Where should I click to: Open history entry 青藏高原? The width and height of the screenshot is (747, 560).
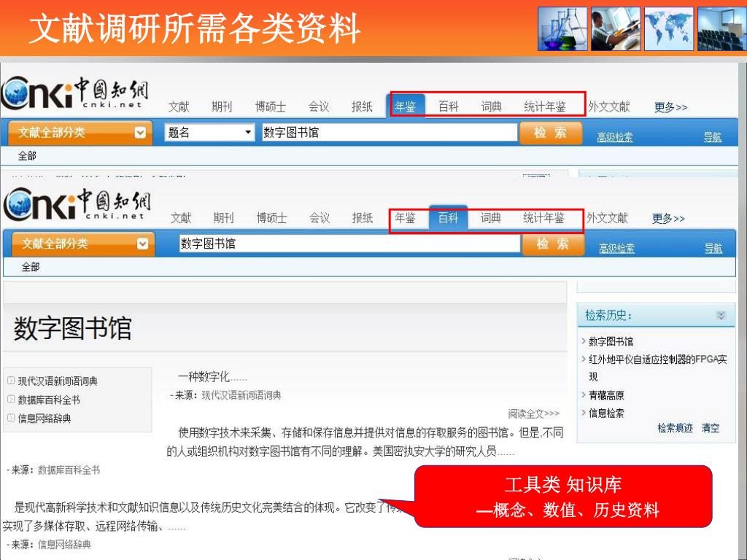[x=606, y=395]
